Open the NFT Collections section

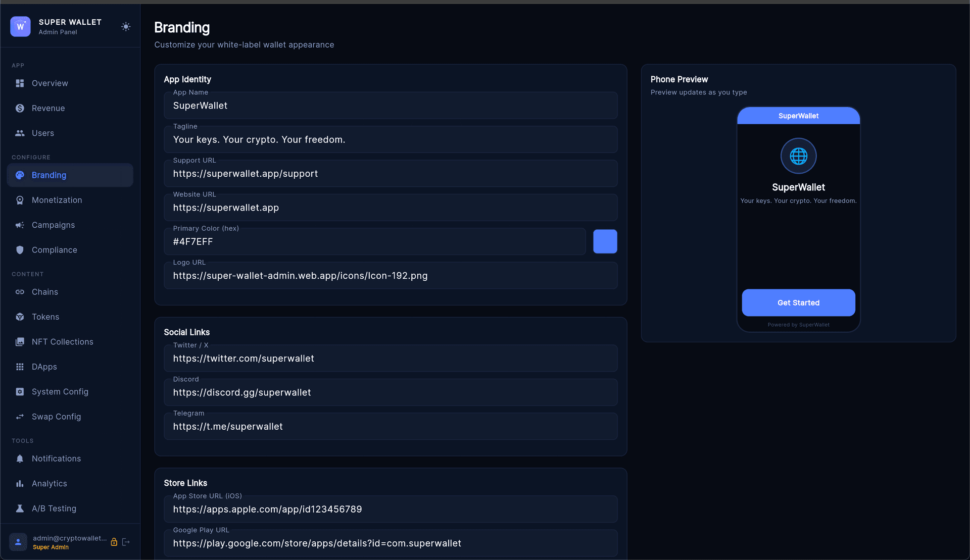point(70,342)
